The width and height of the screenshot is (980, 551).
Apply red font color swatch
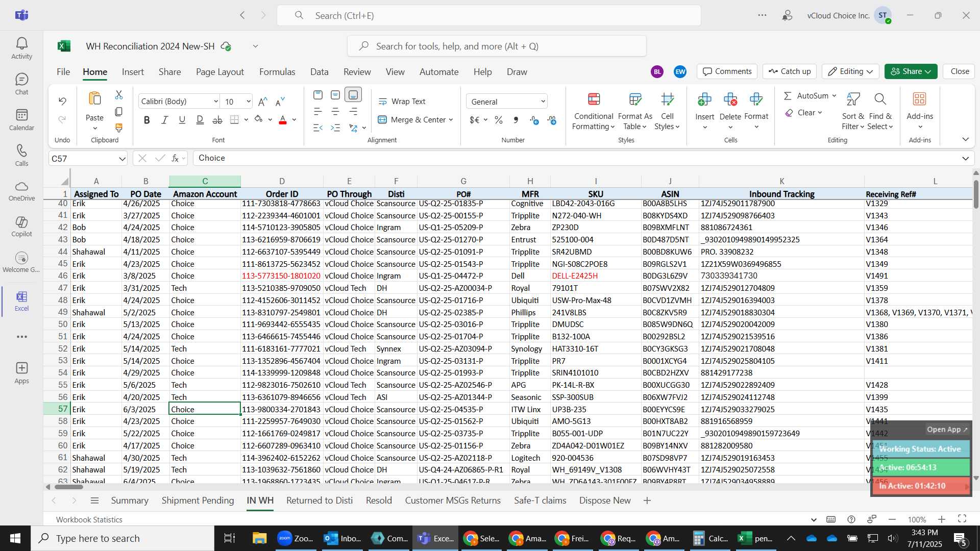[x=283, y=120]
